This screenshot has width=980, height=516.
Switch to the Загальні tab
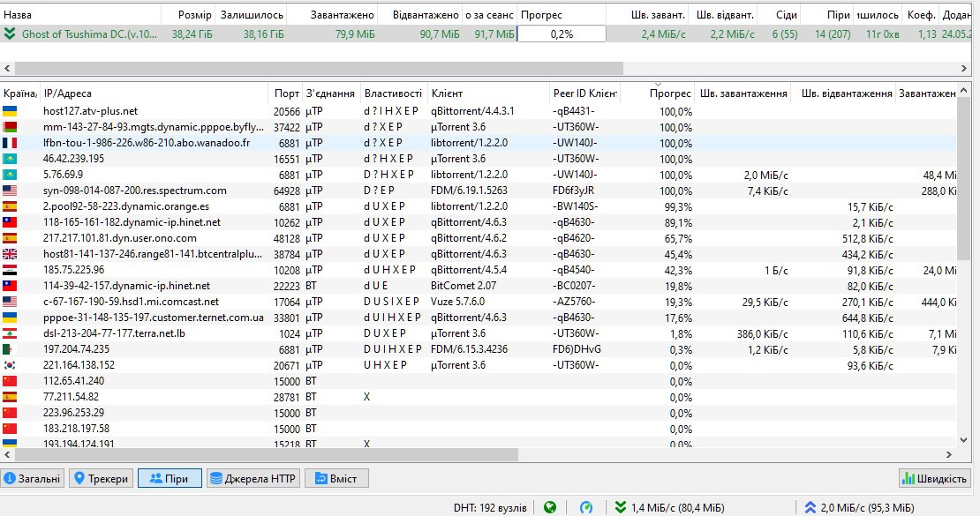(33, 479)
